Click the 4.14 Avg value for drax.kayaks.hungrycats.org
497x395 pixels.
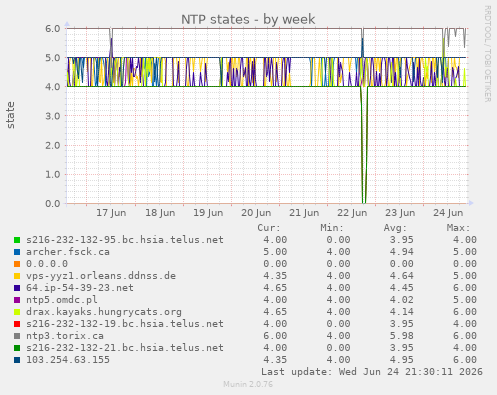click(402, 312)
